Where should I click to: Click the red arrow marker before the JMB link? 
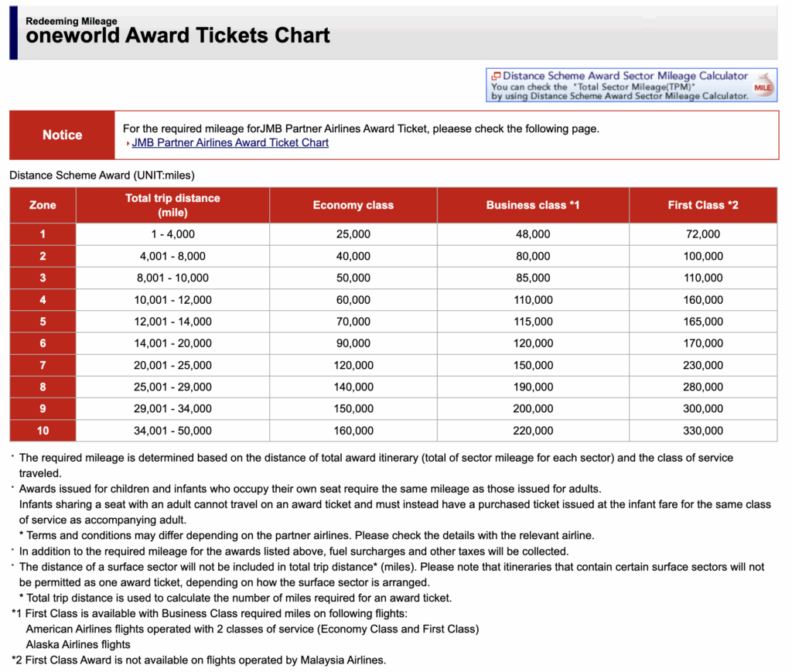128,143
